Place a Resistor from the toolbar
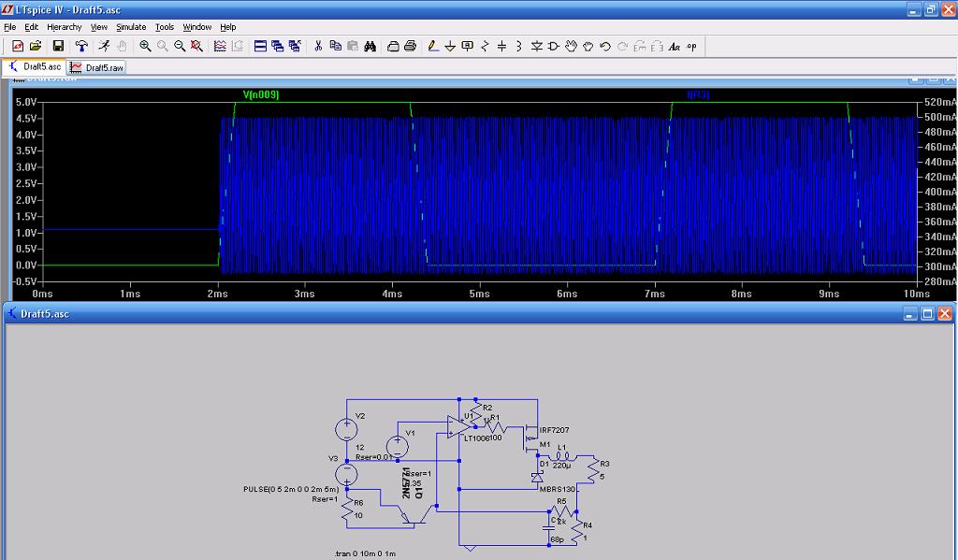Image resolution: width=958 pixels, height=560 pixels. [486, 47]
